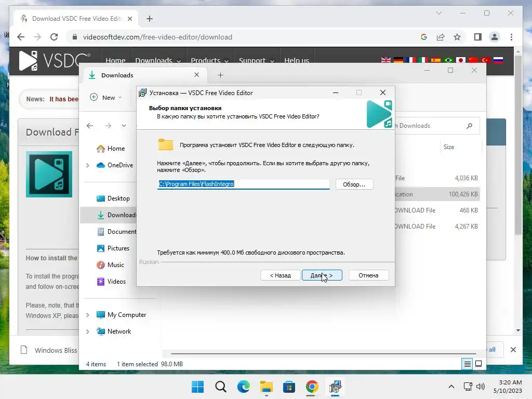Switch site language to English flag
532x399 pixels.
tap(386, 60)
